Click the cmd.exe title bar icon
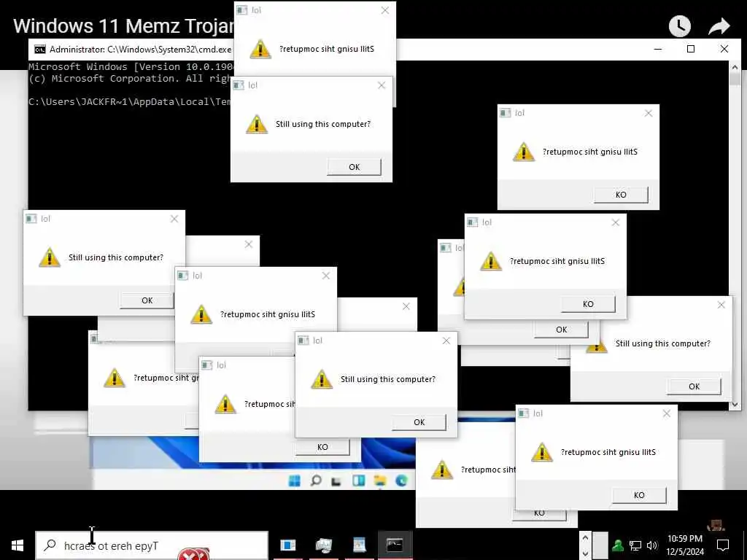Viewport: 747px width, 560px height. [x=40, y=49]
